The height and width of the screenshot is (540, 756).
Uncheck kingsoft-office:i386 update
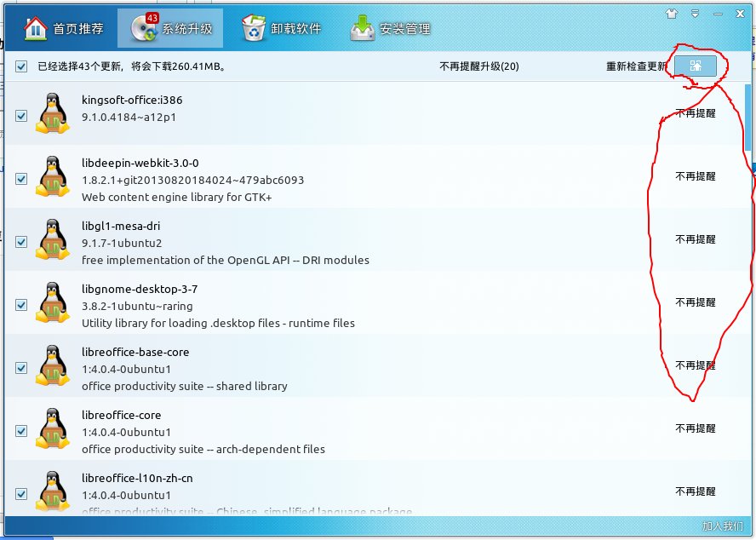point(21,116)
